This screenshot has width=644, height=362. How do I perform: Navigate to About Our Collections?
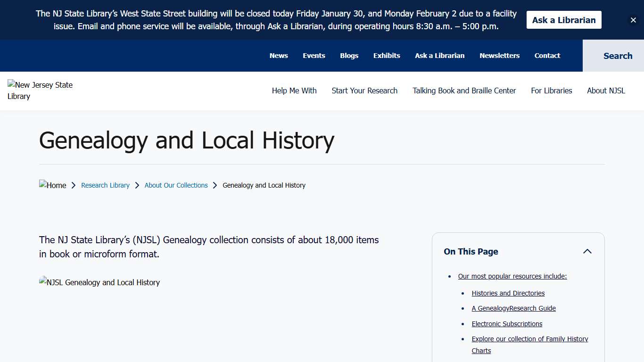pos(176,185)
